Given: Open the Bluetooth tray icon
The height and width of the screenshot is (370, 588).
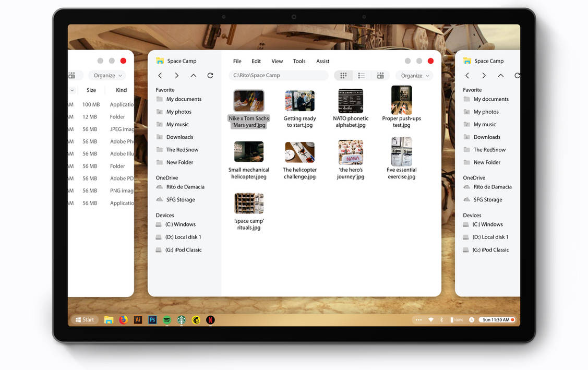Looking at the screenshot, I should click(441, 320).
